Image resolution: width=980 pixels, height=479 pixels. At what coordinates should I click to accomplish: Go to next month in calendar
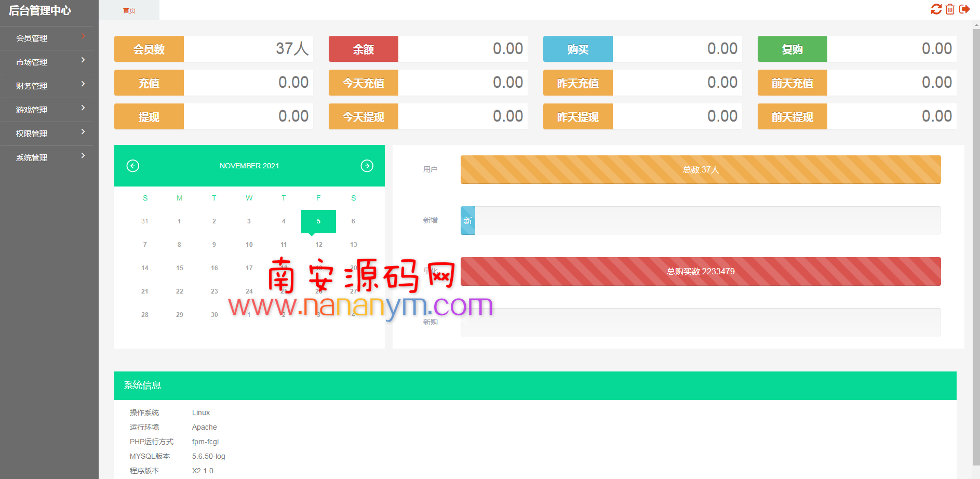[x=367, y=166]
